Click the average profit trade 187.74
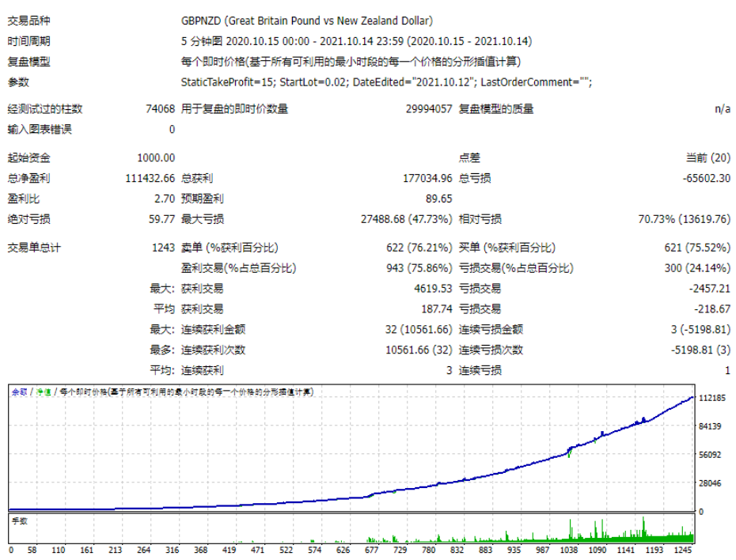Image resolution: width=736 pixels, height=560 pixels. (x=437, y=309)
